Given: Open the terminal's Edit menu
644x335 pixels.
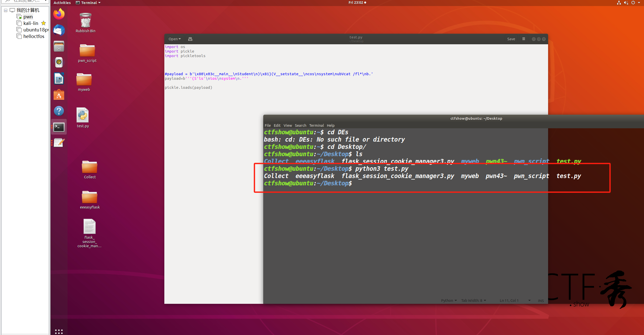Looking at the screenshot, I should point(277,125).
